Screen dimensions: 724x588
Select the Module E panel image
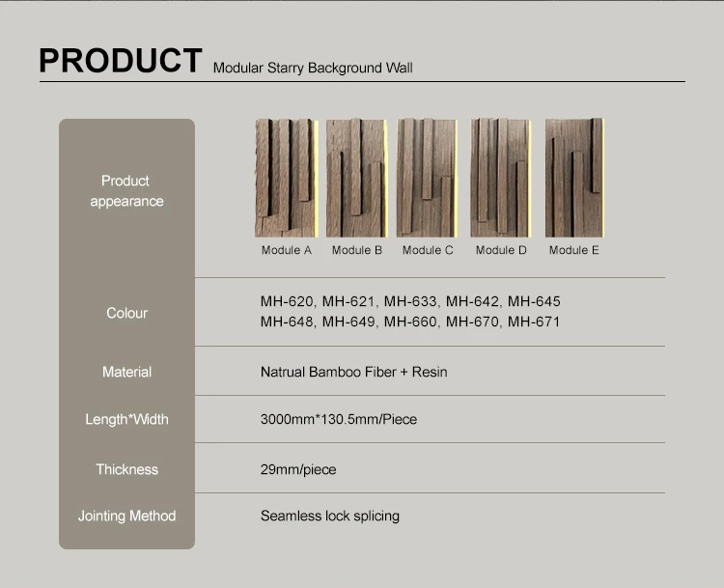click(573, 179)
